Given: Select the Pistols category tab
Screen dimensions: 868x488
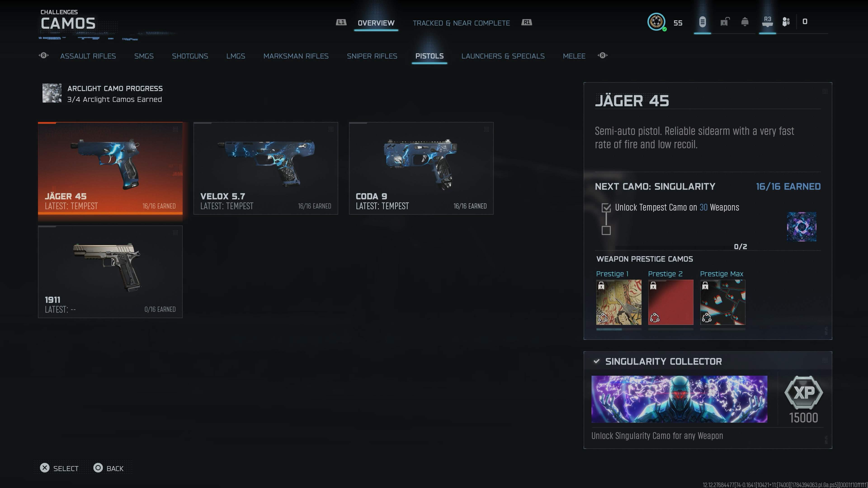Looking at the screenshot, I should tap(429, 56).
